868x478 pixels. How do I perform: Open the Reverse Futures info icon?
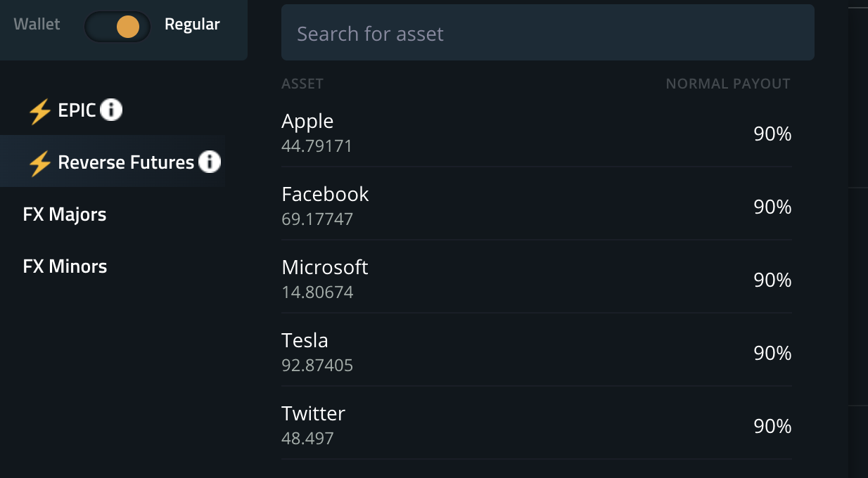click(210, 162)
